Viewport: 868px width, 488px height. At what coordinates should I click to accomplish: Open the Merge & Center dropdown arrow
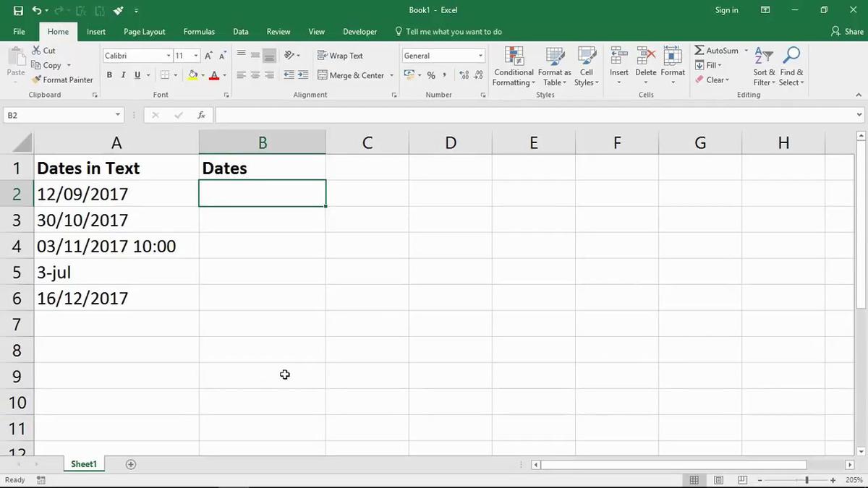tap(391, 74)
